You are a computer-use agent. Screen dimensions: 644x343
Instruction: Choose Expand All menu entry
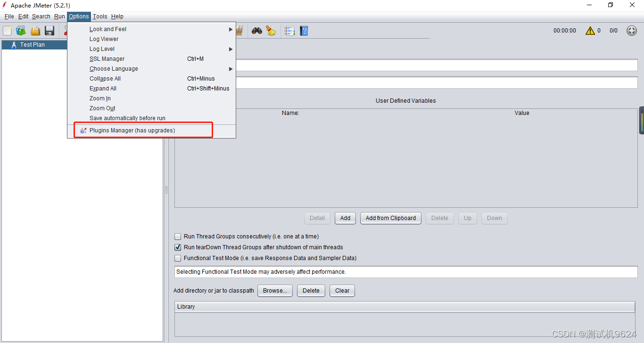point(151,89)
